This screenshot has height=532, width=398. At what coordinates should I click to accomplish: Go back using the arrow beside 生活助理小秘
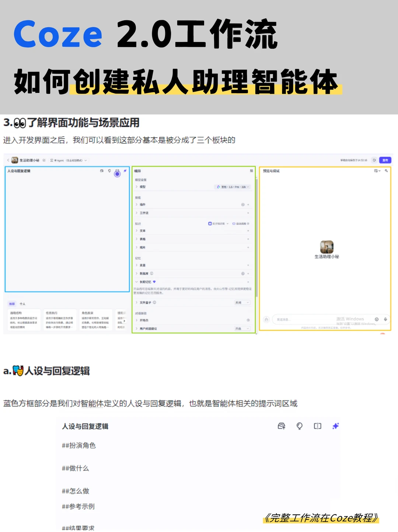pos(8,160)
